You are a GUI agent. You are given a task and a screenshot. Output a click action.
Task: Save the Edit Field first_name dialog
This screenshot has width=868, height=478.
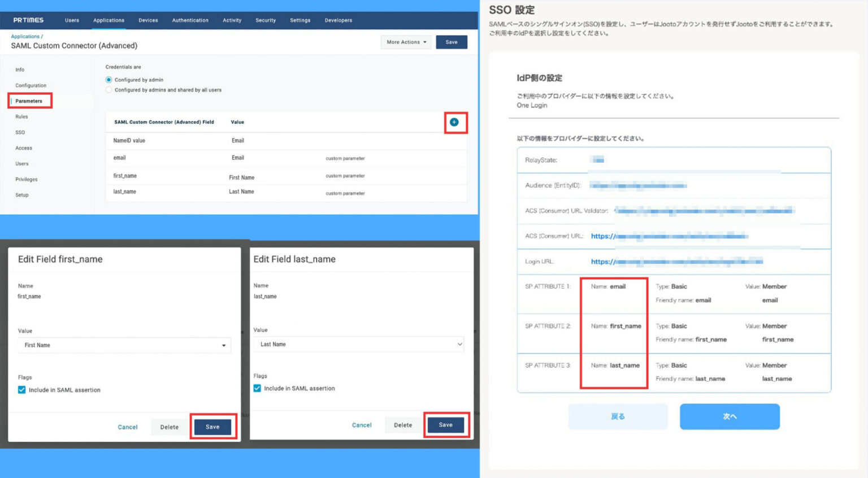[212, 427]
